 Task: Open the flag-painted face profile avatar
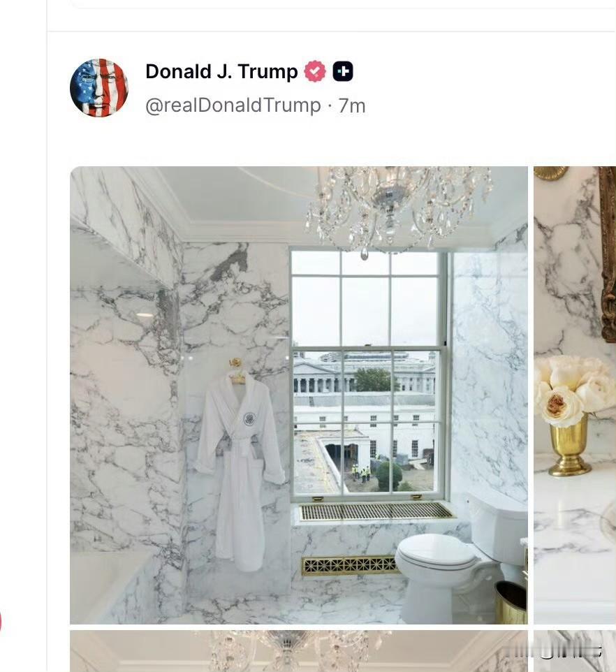[x=99, y=88]
